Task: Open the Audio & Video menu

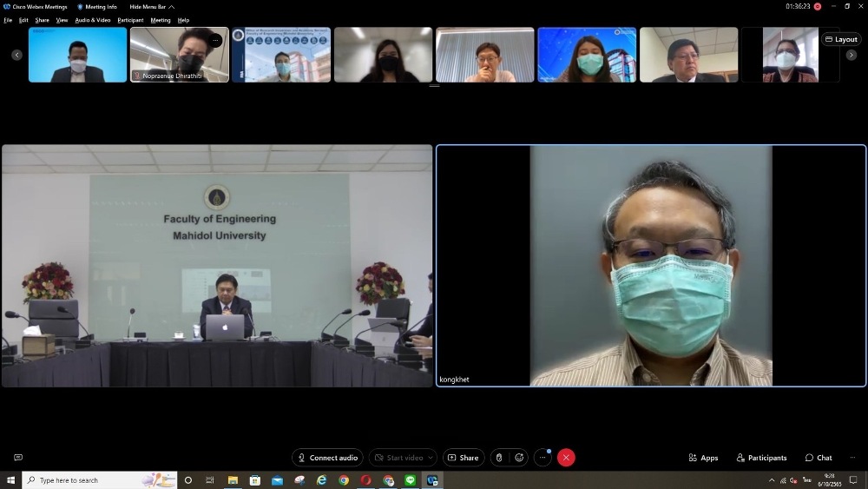Action: 93,20
